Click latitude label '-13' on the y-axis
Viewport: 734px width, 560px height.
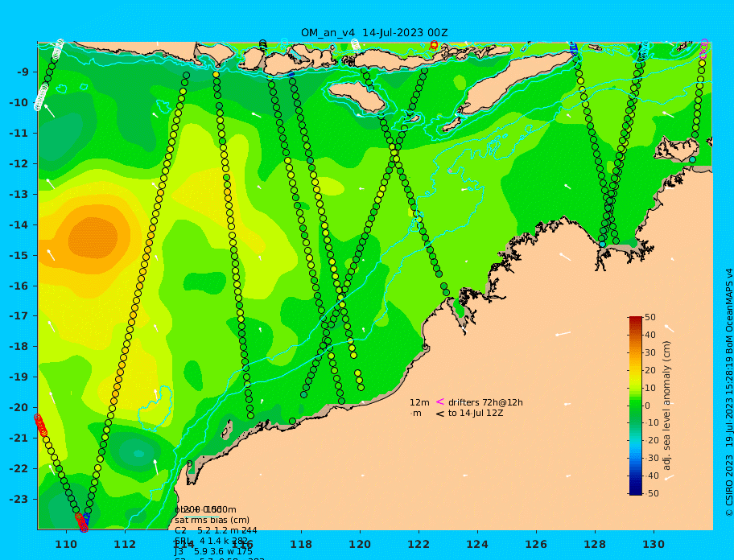(19, 194)
